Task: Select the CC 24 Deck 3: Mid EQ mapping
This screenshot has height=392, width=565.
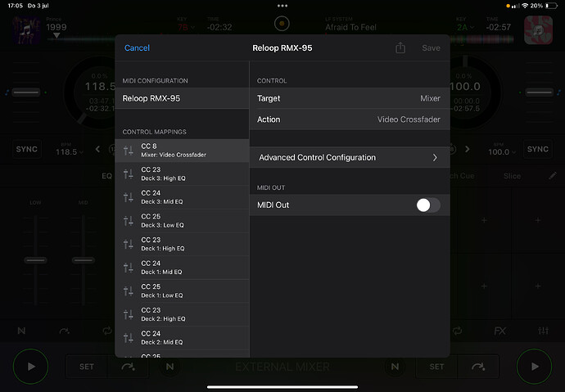Action: 182,197
